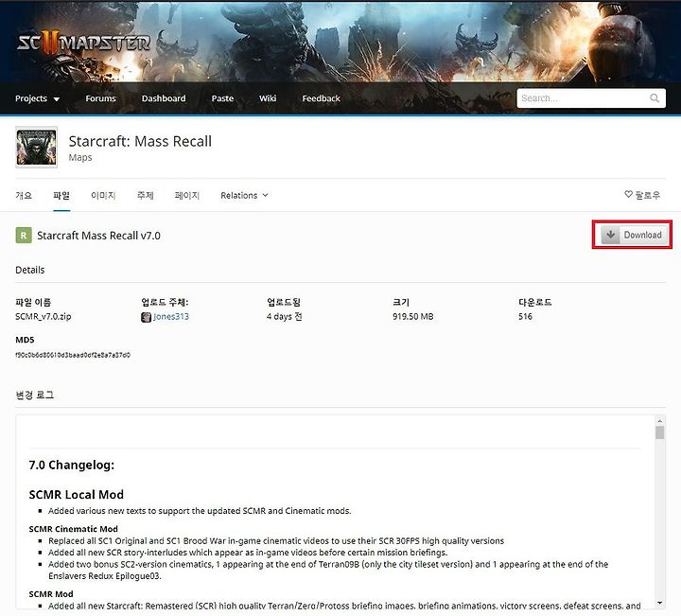
Task: Click the SCMR Local Mod heading
Action: click(76, 495)
